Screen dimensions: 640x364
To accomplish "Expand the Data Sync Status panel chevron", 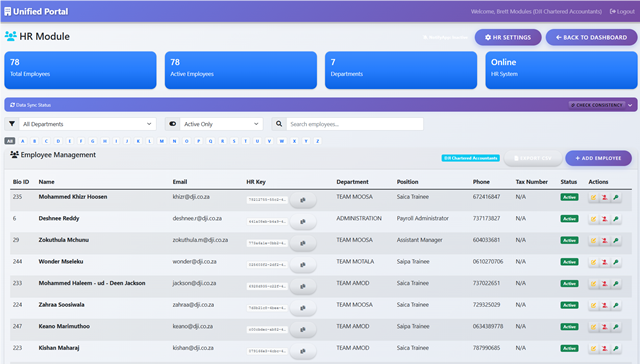I will 630,105.
